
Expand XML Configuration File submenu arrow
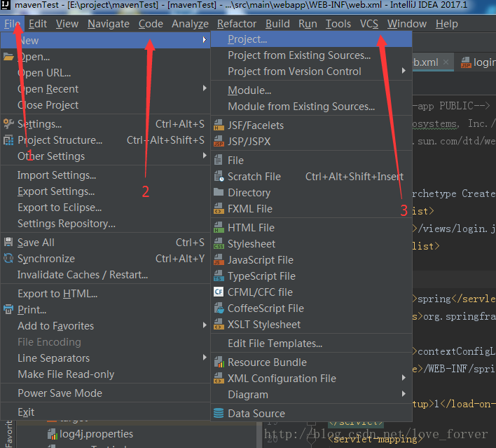404,378
